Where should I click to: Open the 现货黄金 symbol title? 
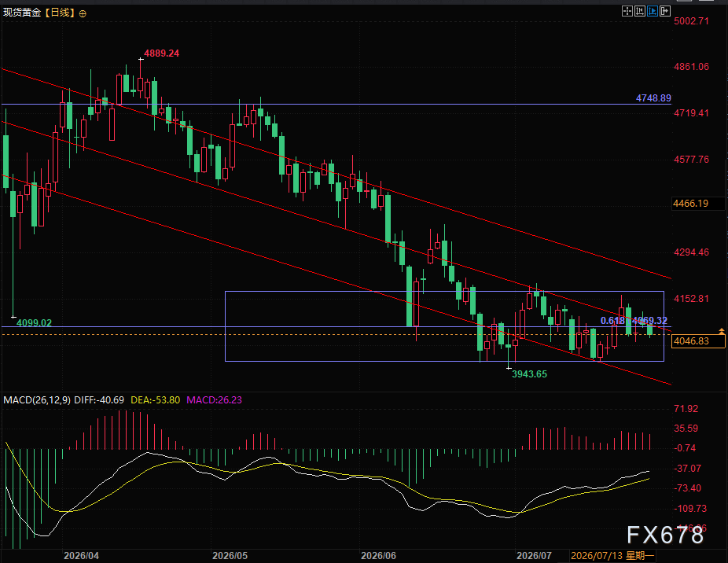[22, 13]
